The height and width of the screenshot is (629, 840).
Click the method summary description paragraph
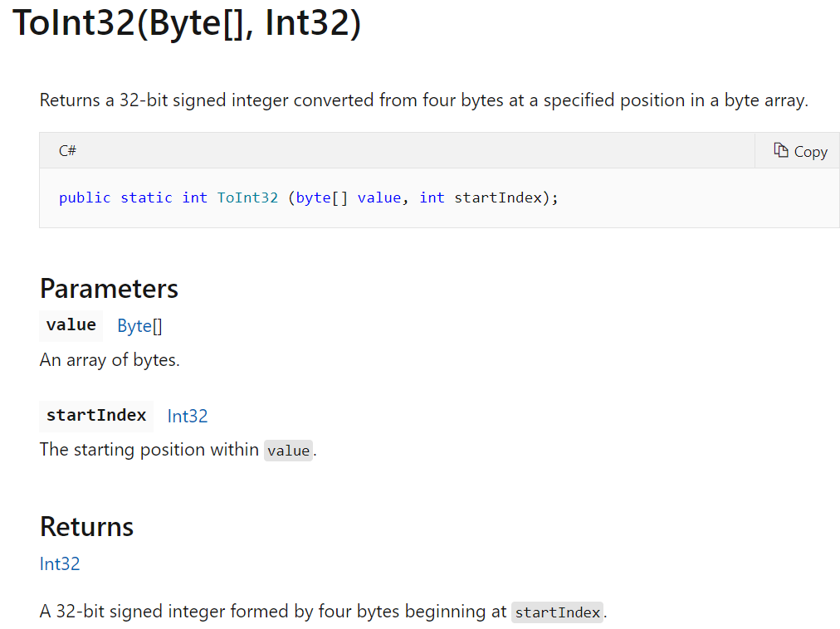[x=423, y=101]
